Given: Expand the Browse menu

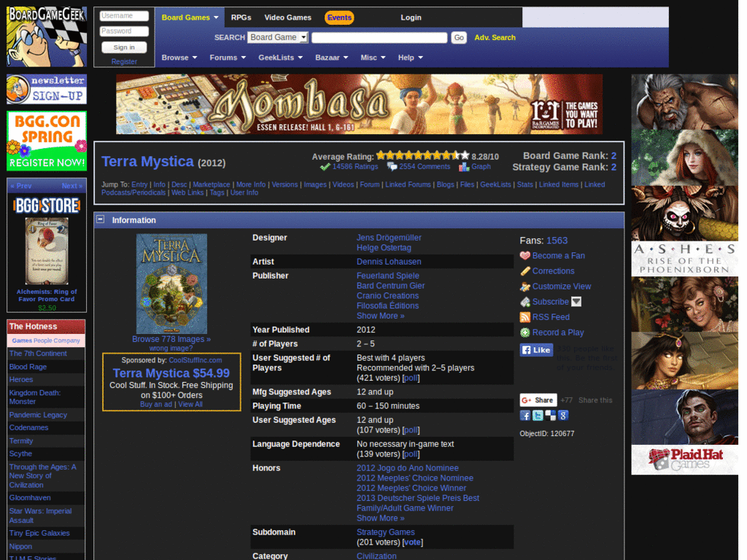Looking at the screenshot, I should coord(179,58).
